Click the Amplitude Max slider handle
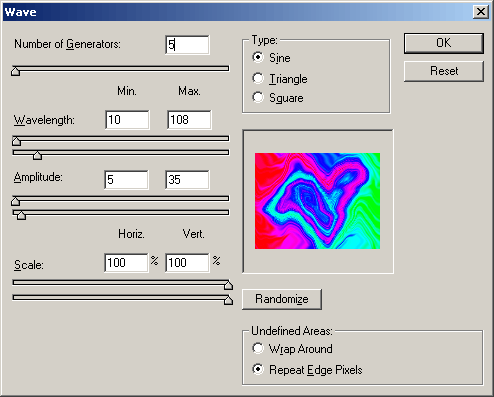This screenshot has height=397, width=494. 21,215
